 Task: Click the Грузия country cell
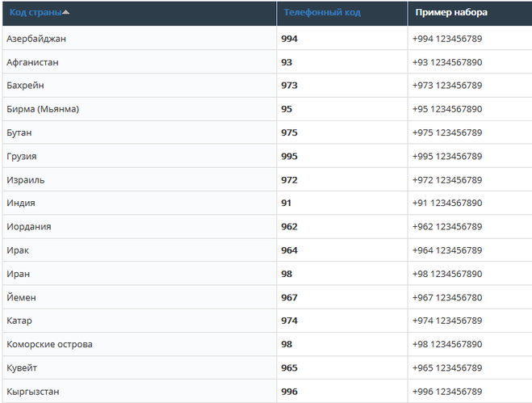(x=22, y=156)
